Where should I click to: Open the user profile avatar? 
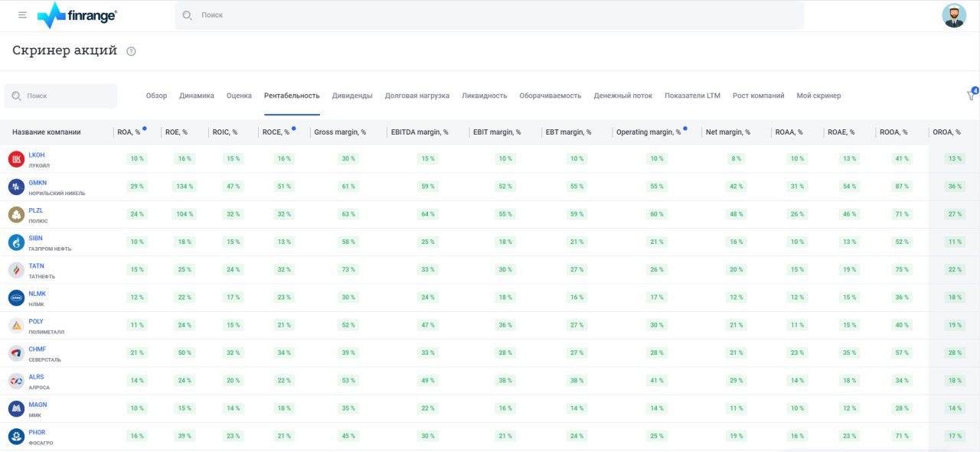tap(954, 15)
